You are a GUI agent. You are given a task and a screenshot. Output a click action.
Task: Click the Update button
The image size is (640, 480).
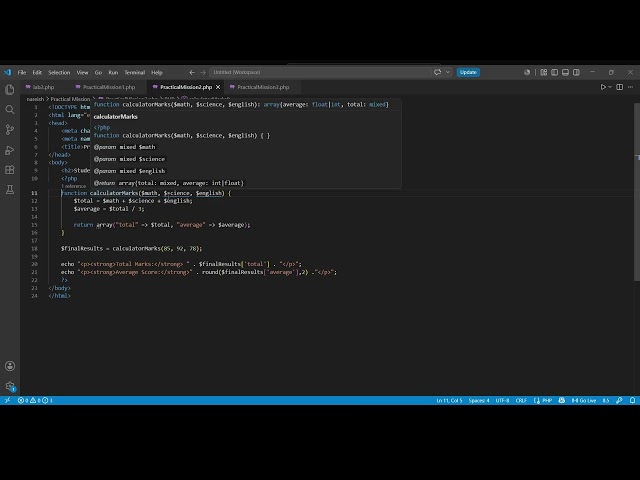pyautogui.click(x=468, y=72)
